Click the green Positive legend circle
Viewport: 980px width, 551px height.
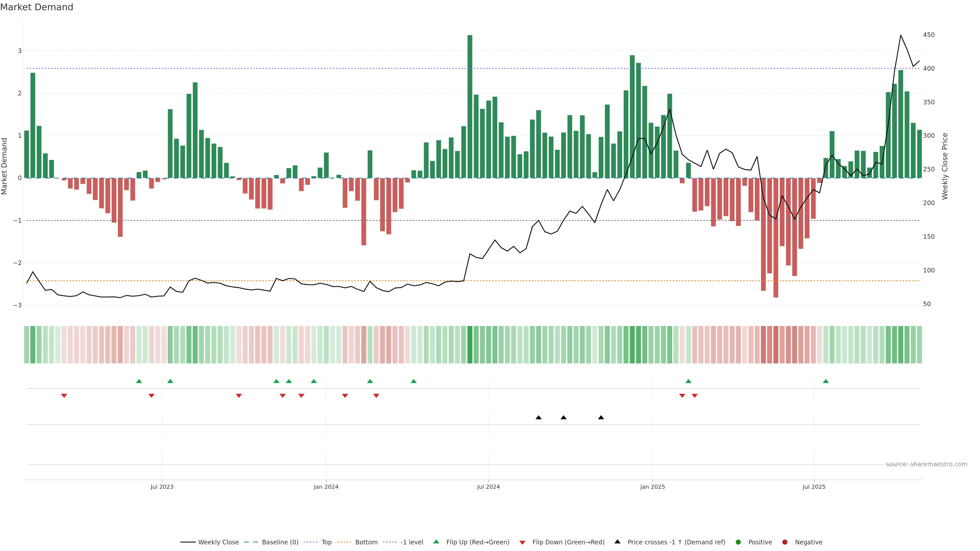point(738,542)
